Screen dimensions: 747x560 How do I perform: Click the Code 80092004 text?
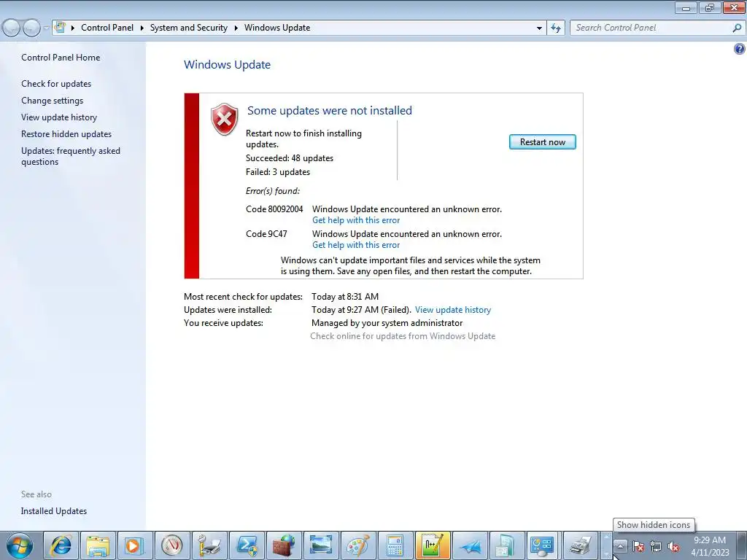point(274,209)
